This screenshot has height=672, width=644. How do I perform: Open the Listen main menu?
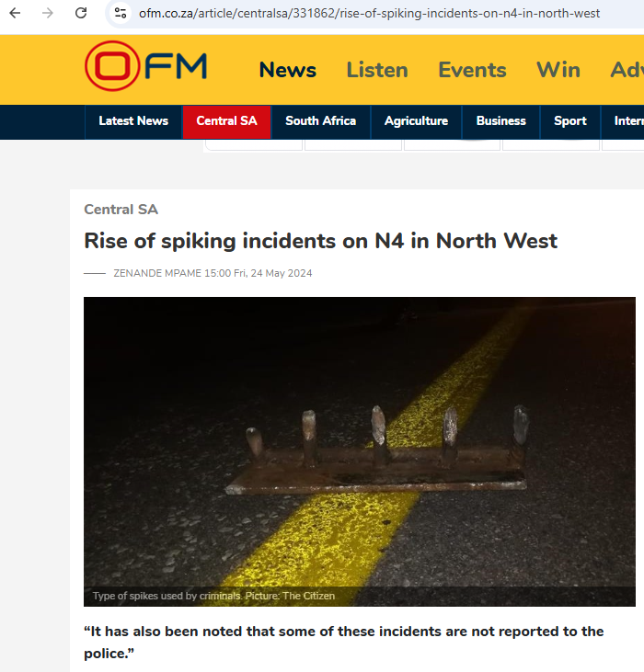pyautogui.click(x=377, y=70)
